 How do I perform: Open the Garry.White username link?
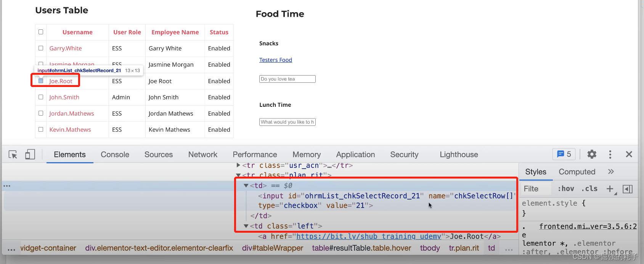66,48
